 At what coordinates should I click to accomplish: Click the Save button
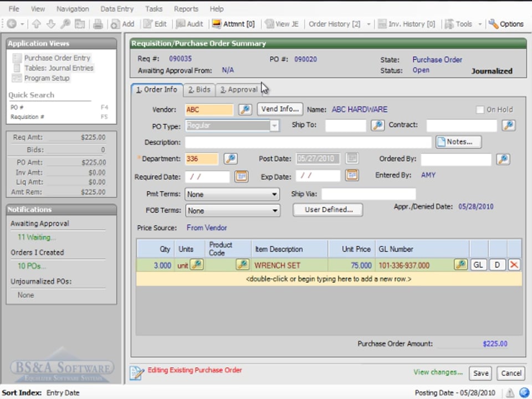click(480, 373)
